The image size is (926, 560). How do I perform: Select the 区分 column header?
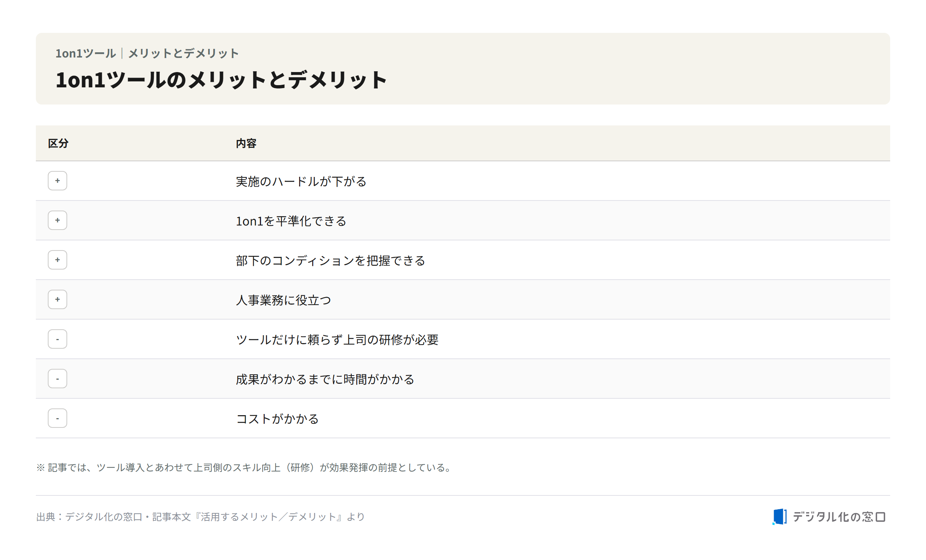58,143
